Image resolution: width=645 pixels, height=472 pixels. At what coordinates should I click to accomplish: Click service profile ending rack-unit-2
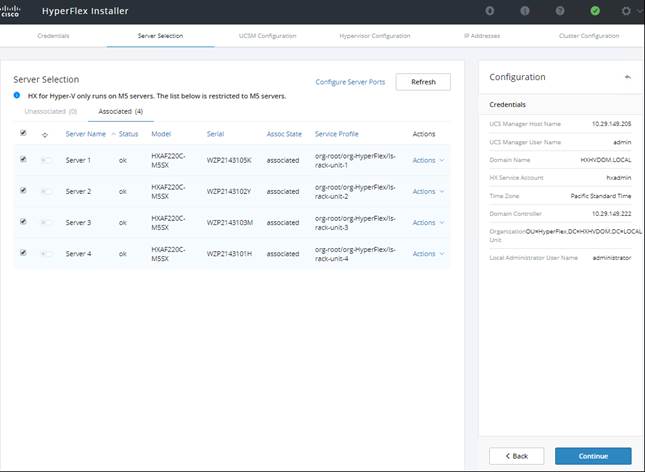(x=355, y=192)
